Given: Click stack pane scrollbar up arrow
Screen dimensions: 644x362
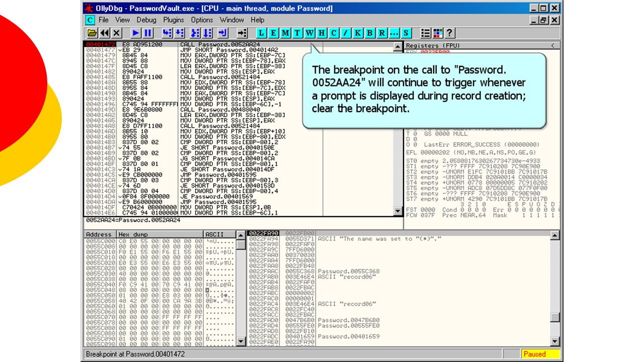Looking at the screenshot, I should click(555, 235).
